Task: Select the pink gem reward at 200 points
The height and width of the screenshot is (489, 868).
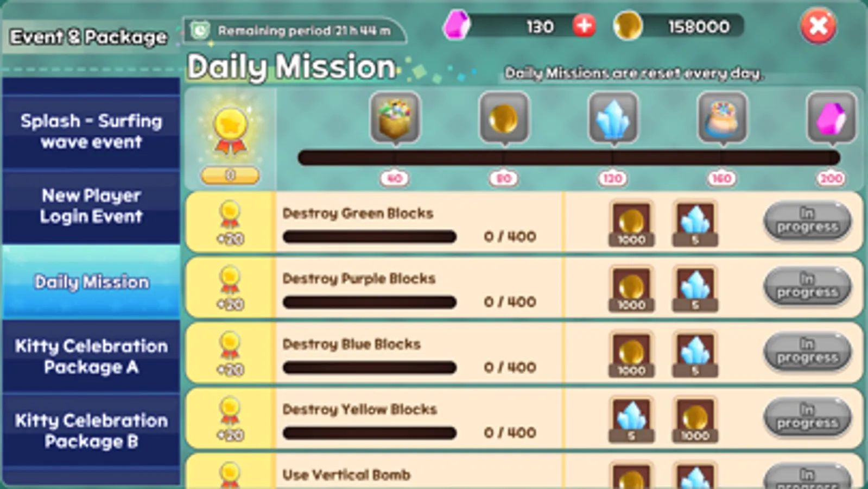Action: click(x=832, y=118)
